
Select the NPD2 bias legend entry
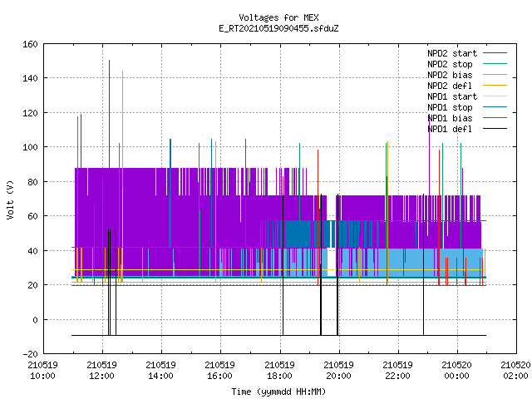pyautogui.click(x=450, y=75)
